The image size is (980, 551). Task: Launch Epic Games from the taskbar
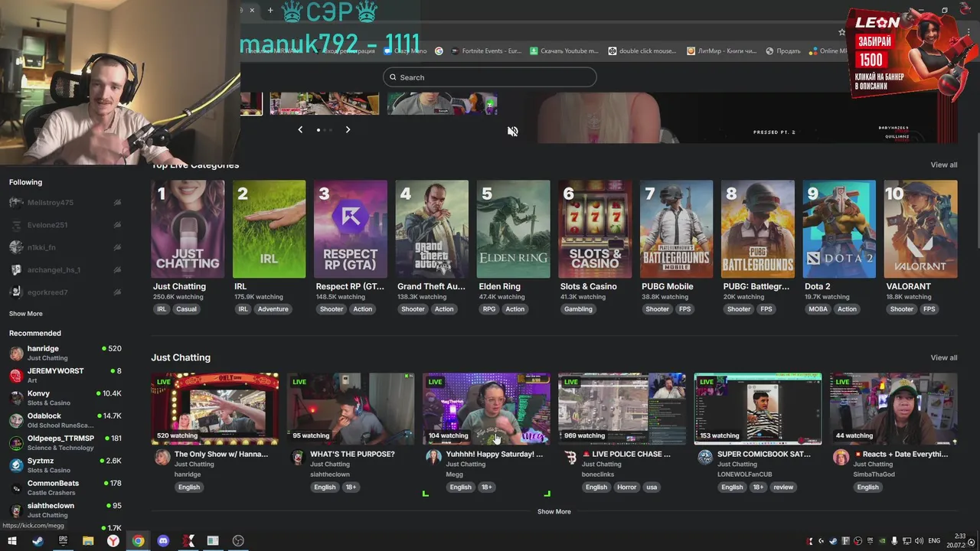point(63,541)
